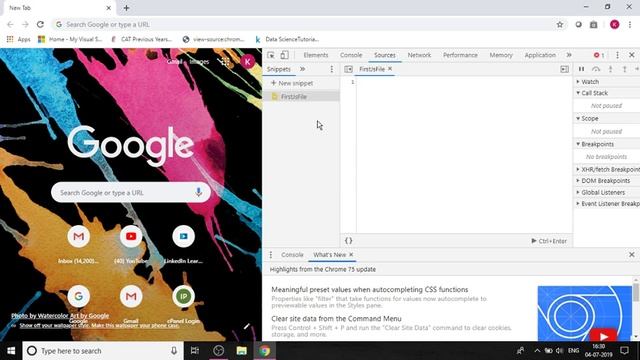Image resolution: width=640 pixels, height=360 pixels.
Task: Open the Data ScienceTutoria bookmark
Action: pos(287,39)
